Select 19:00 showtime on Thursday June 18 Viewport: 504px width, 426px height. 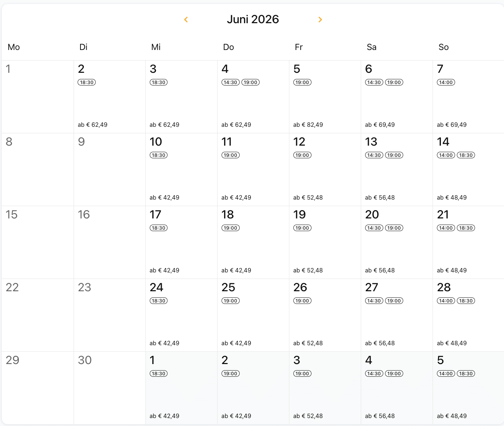(x=230, y=228)
